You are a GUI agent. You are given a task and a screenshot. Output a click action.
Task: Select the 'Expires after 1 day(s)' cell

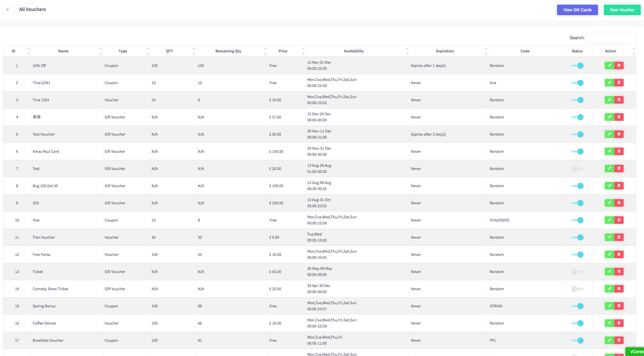point(449,65)
